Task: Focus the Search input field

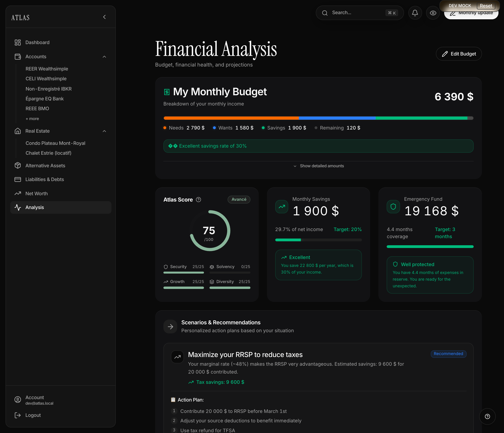Action: [x=359, y=13]
